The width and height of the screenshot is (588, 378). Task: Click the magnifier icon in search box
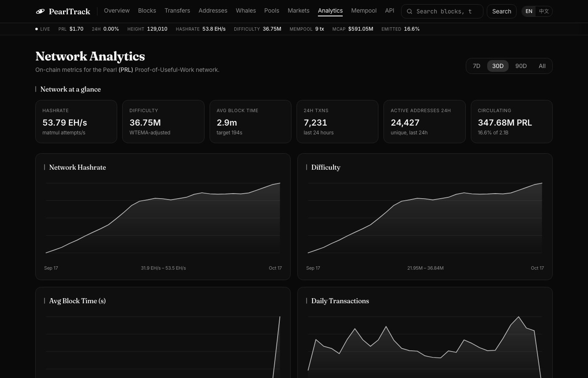[409, 11]
